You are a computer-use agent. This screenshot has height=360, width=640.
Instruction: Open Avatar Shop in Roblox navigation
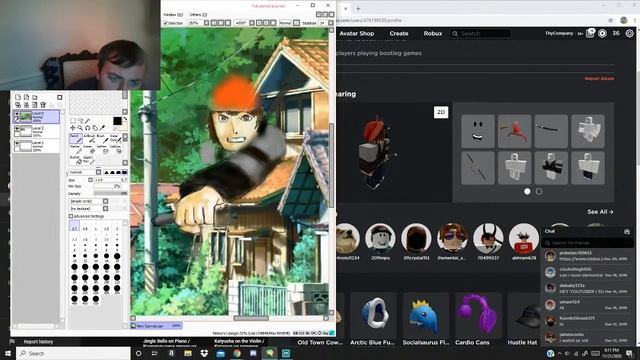[357, 33]
